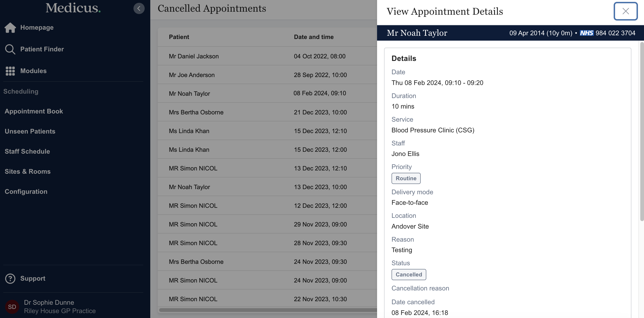Select Mr Daniel Jackson's cancelled appointment row
Screen dimensions: 644x318
[x=194, y=56]
